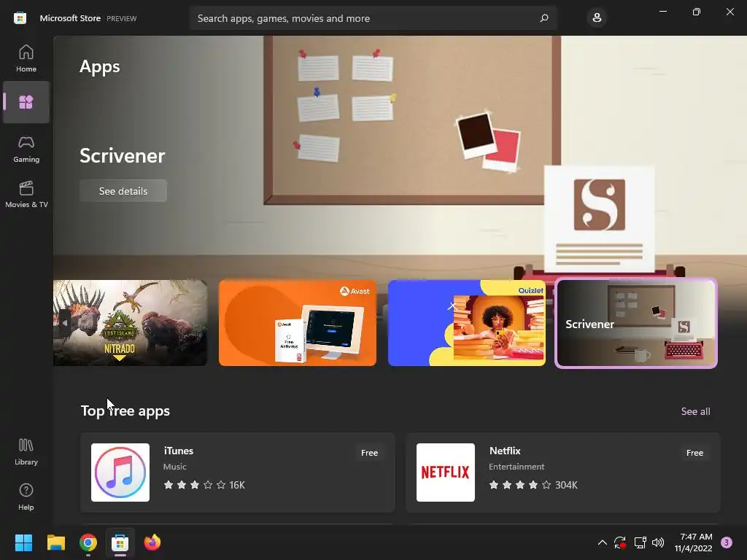The width and height of the screenshot is (747, 560).
Task: Click the Apps page heading
Action: tap(99, 66)
